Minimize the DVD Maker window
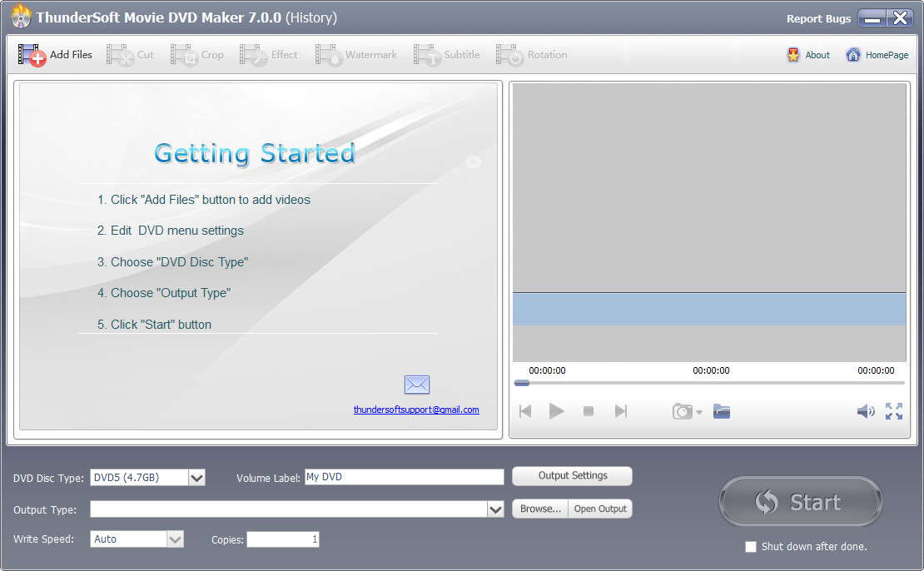This screenshot has width=924, height=571. point(872,18)
